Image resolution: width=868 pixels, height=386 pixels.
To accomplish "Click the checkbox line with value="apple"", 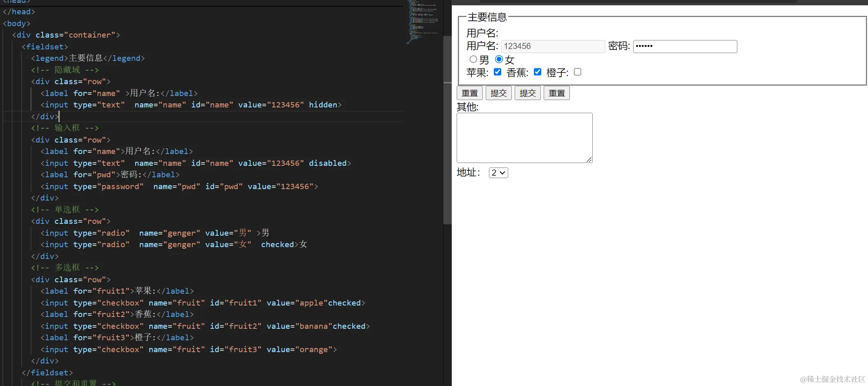I will tap(203, 303).
